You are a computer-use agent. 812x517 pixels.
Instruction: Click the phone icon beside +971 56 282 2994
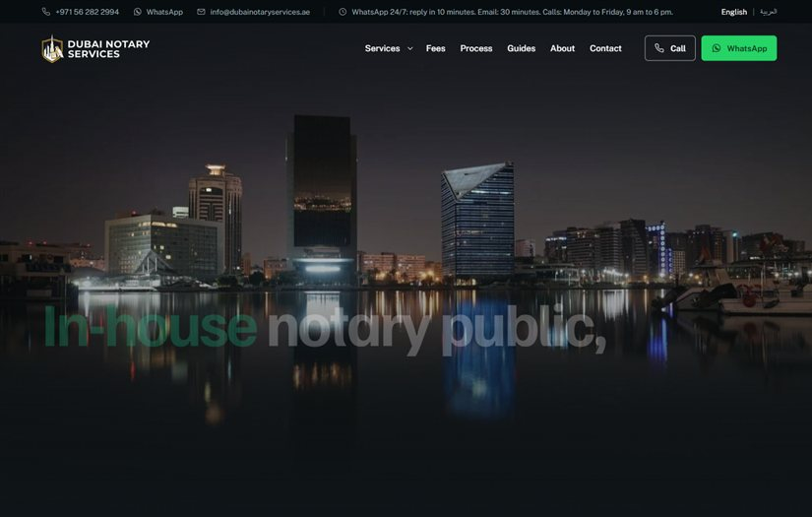point(46,12)
